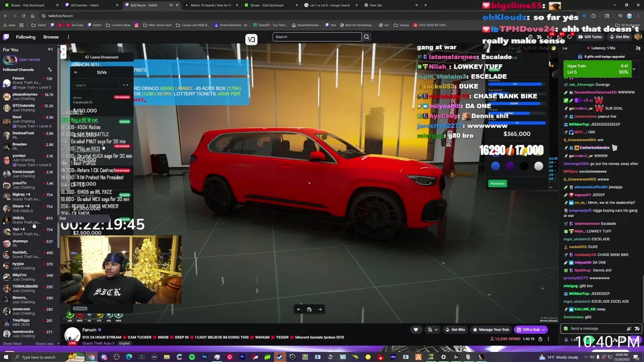Screen dimensions: 644x362
Task: Open the Windows Start menu
Action: point(6,357)
